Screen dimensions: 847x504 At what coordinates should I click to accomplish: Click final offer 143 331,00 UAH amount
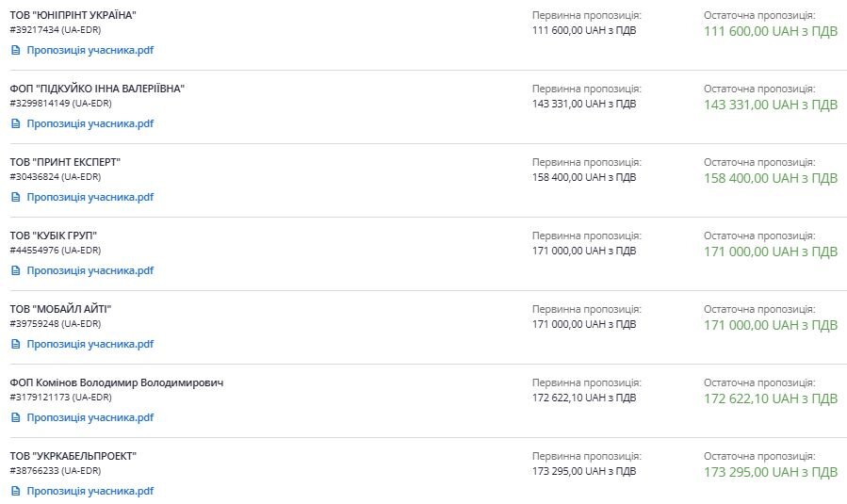pos(770,106)
